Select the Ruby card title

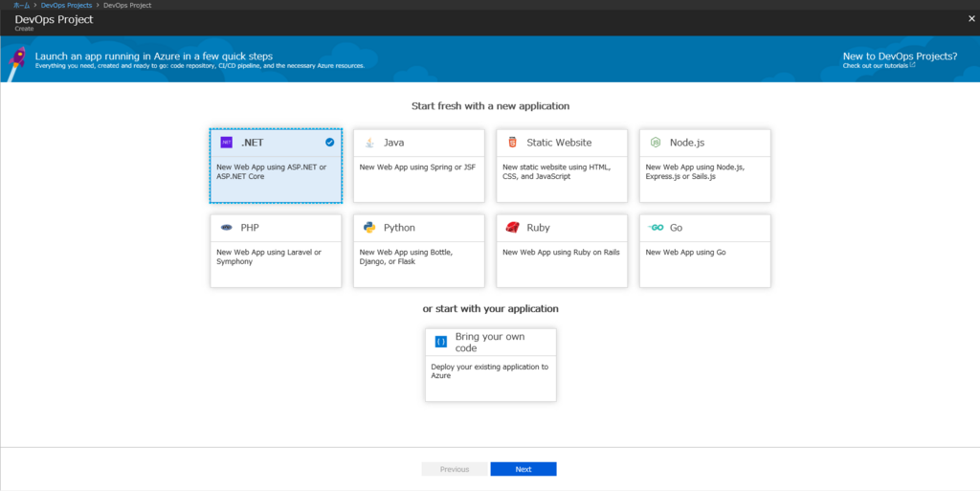point(538,228)
